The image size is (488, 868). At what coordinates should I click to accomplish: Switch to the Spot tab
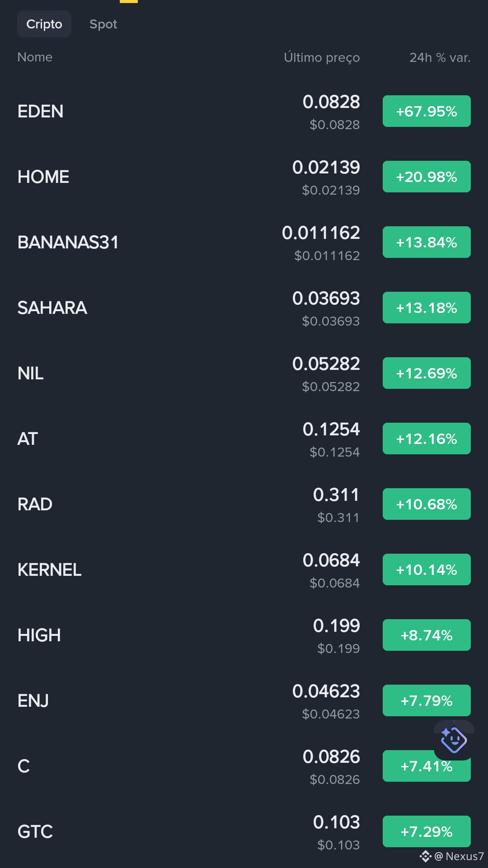pos(103,24)
